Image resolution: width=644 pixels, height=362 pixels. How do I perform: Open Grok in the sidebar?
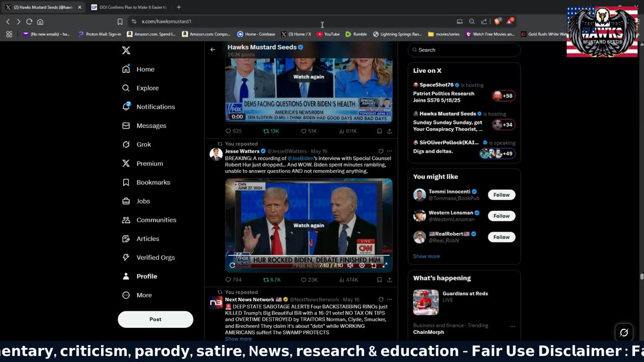coord(137,144)
